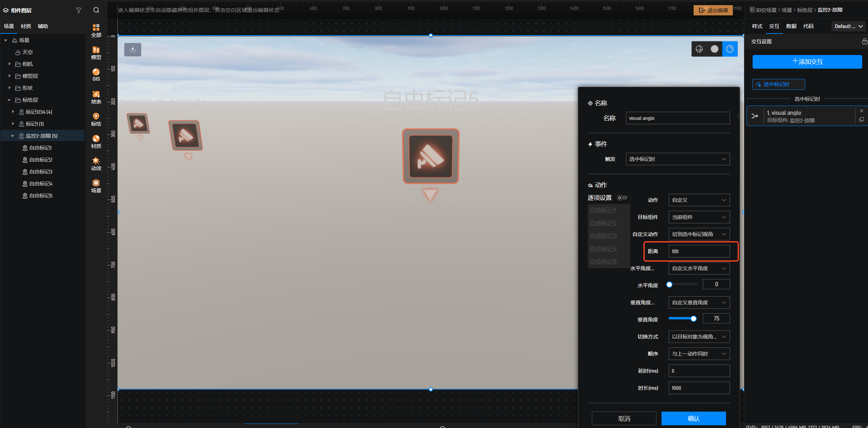Image resolution: width=868 pixels, height=428 pixels.
Task: Collapse the 监控2-故障 tree node
Action: (13, 136)
